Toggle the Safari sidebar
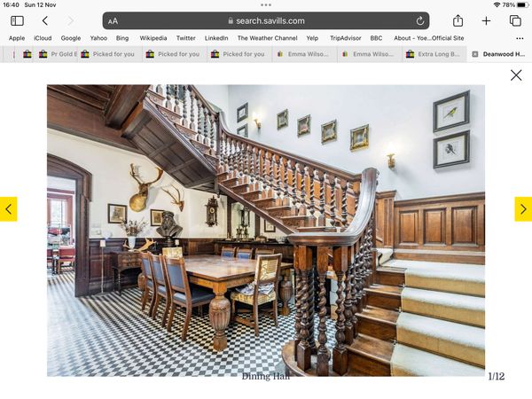Image resolution: width=532 pixels, height=399 pixels. (17, 20)
